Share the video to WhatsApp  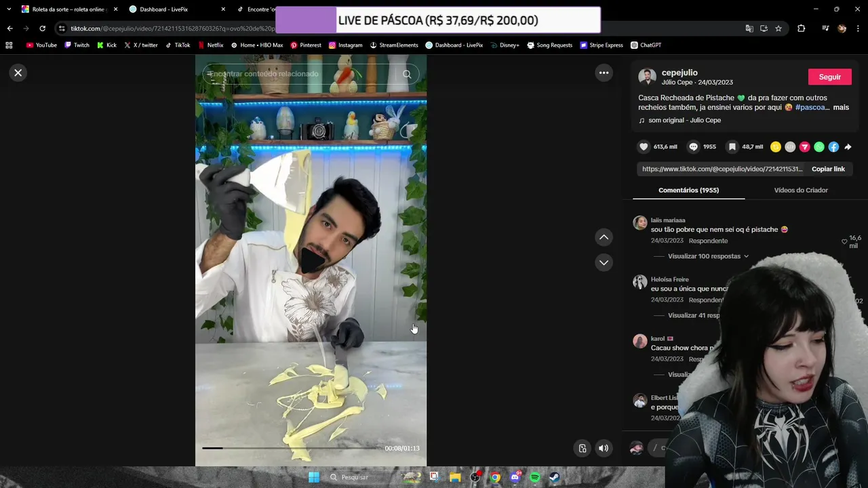(x=819, y=147)
